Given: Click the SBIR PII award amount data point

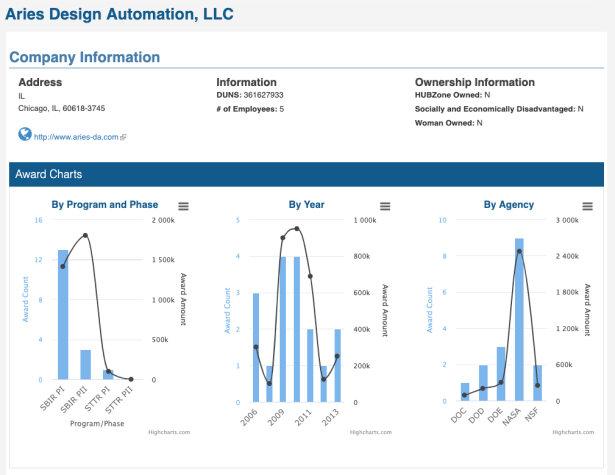Looking at the screenshot, I should coord(86,236).
